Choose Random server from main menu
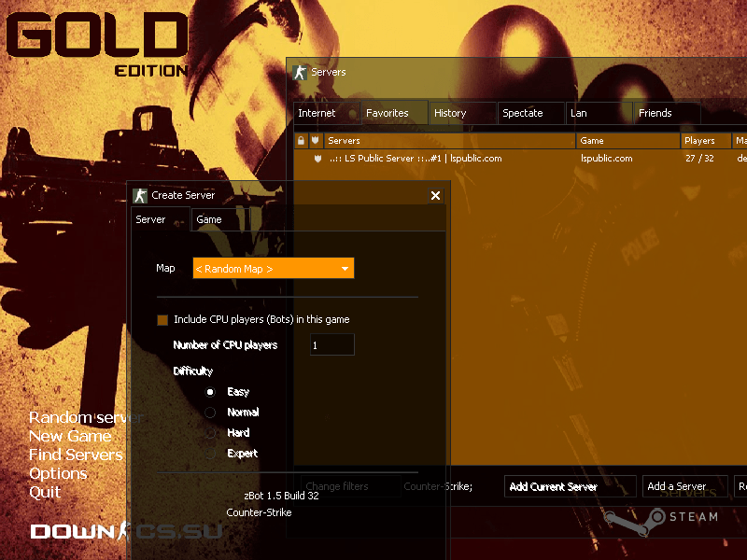The height and width of the screenshot is (560, 747). coord(86,417)
